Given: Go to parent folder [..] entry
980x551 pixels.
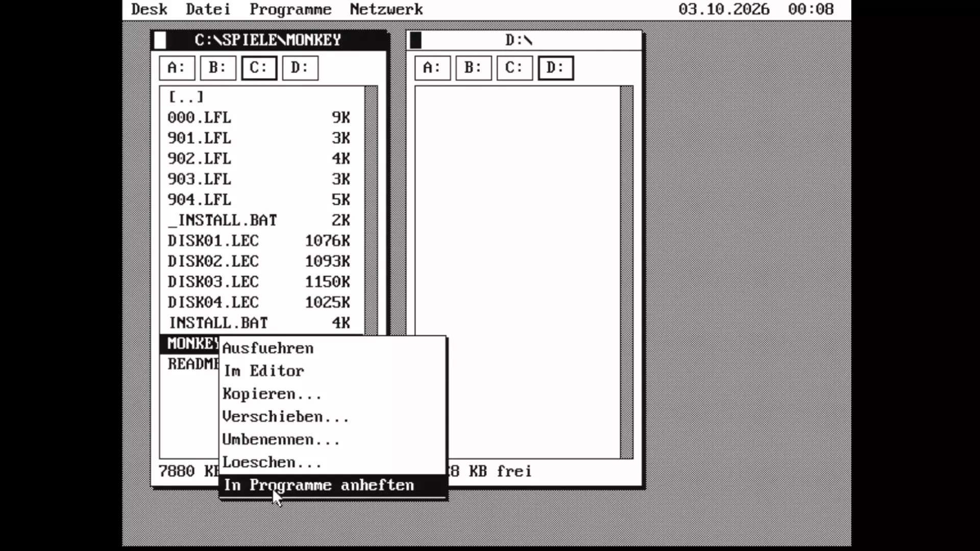Looking at the screenshot, I should click(x=262, y=97).
